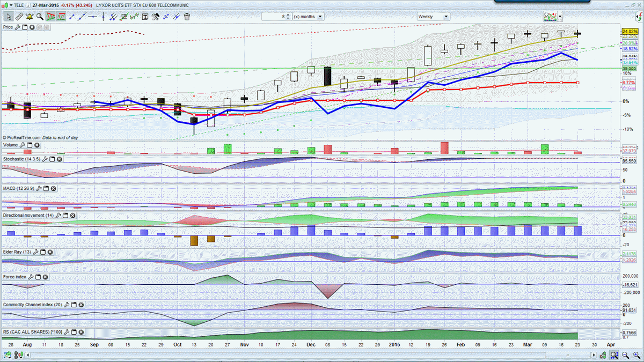Select the text annotation T tool
This screenshot has width=644, height=362.
(145, 17)
